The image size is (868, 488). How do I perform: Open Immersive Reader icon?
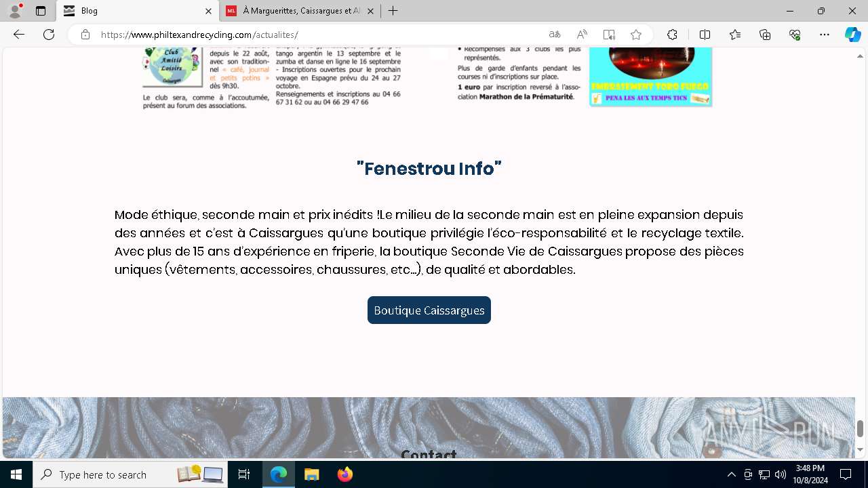609,35
